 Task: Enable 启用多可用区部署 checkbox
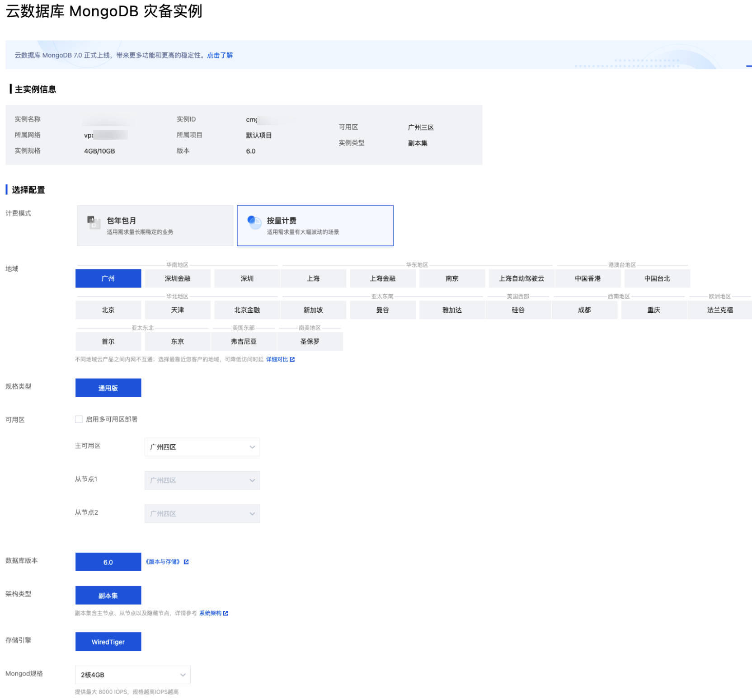coord(79,419)
